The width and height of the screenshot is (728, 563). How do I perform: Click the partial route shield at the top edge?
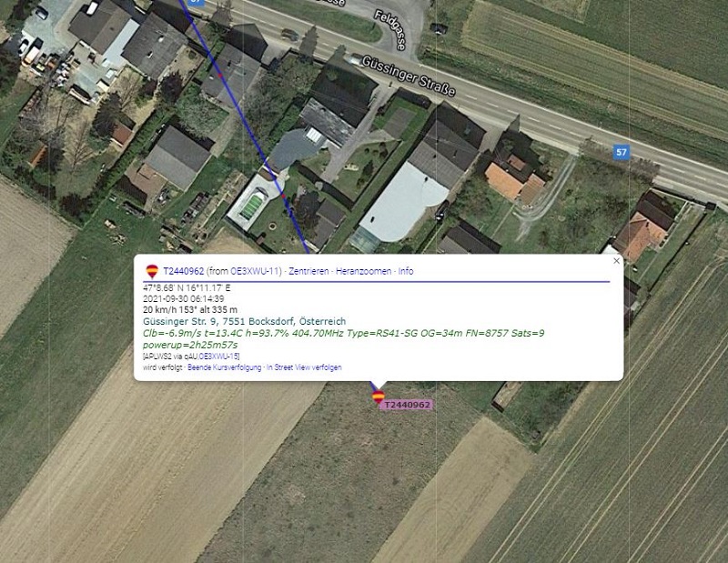[x=197, y=2]
